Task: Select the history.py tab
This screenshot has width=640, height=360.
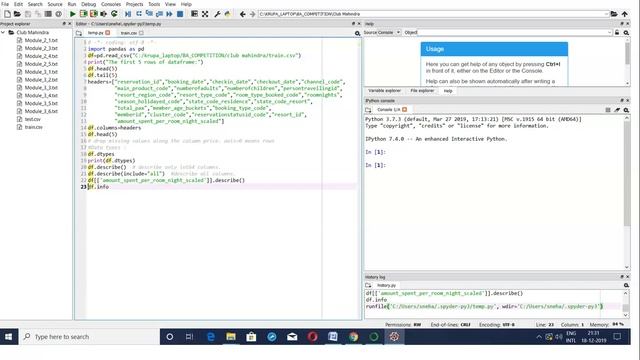Action: tap(386, 285)
